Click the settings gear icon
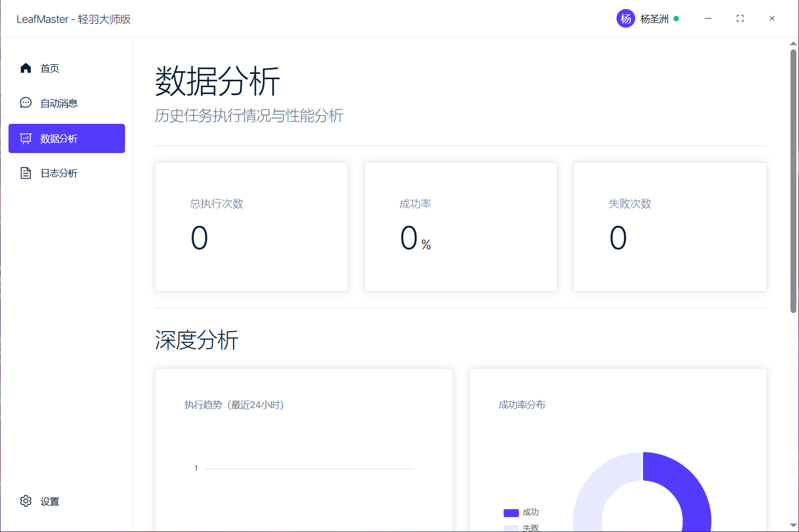799x532 pixels. point(26,501)
